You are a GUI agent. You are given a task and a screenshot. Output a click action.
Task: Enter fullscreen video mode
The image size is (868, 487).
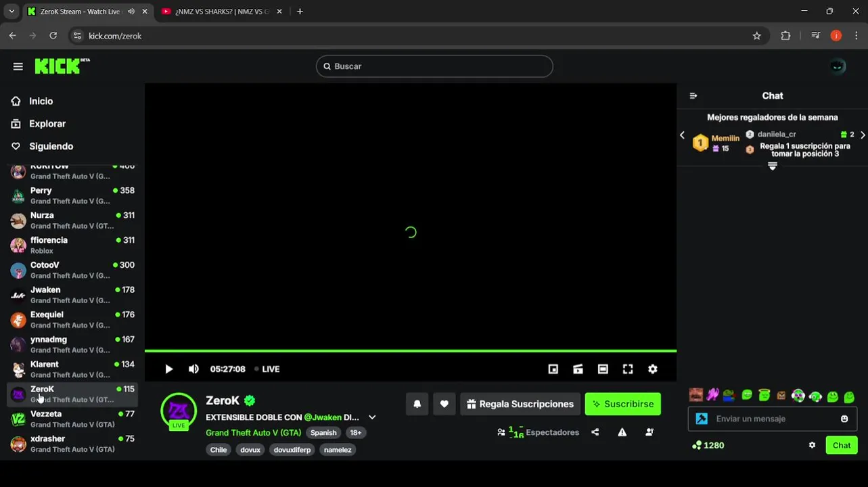tap(628, 369)
